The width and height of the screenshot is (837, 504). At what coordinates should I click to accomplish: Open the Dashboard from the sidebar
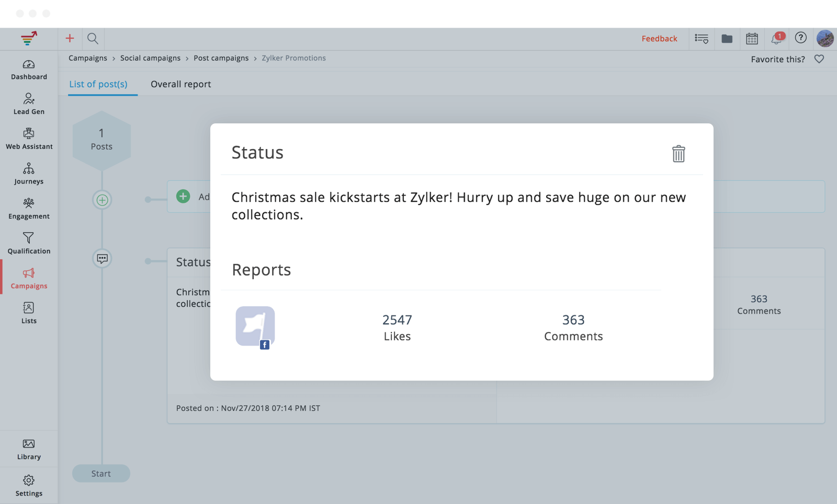click(x=29, y=70)
